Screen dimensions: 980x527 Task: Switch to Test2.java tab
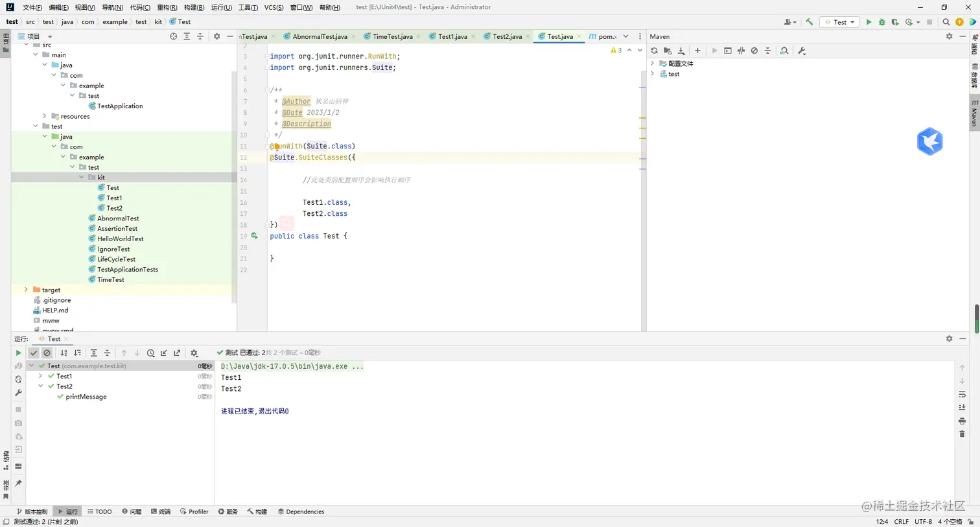507,36
